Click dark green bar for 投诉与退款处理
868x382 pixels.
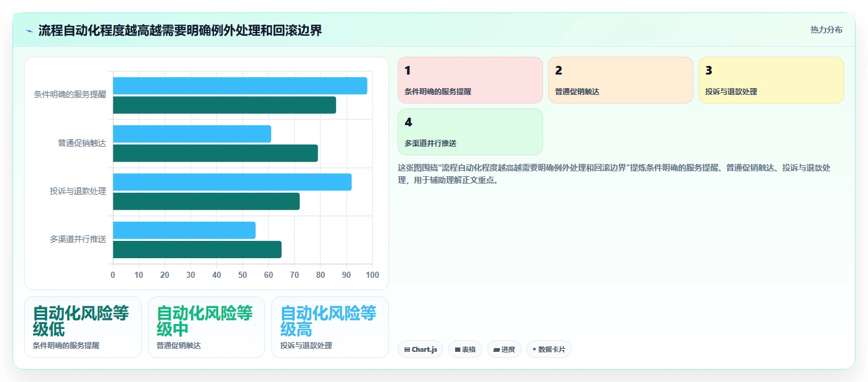point(206,201)
